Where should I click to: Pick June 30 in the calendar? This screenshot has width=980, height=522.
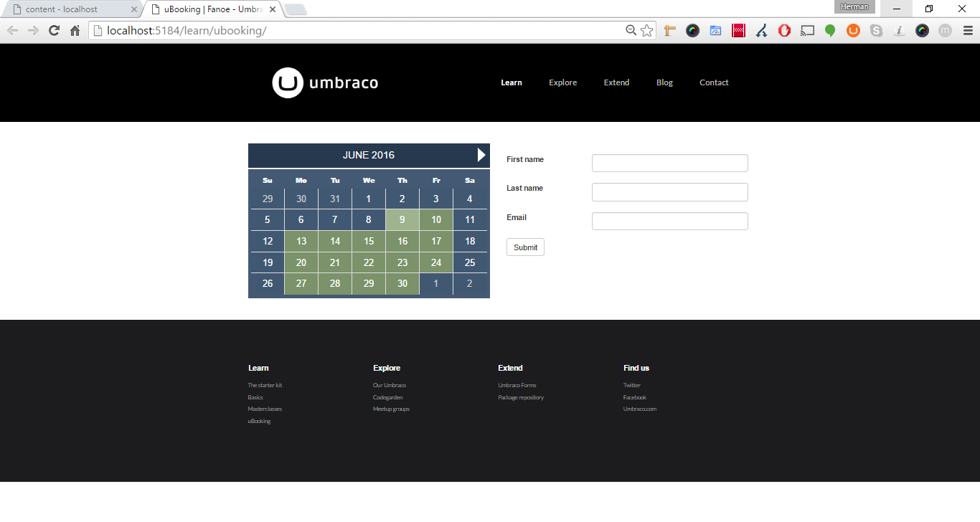(x=402, y=284)
